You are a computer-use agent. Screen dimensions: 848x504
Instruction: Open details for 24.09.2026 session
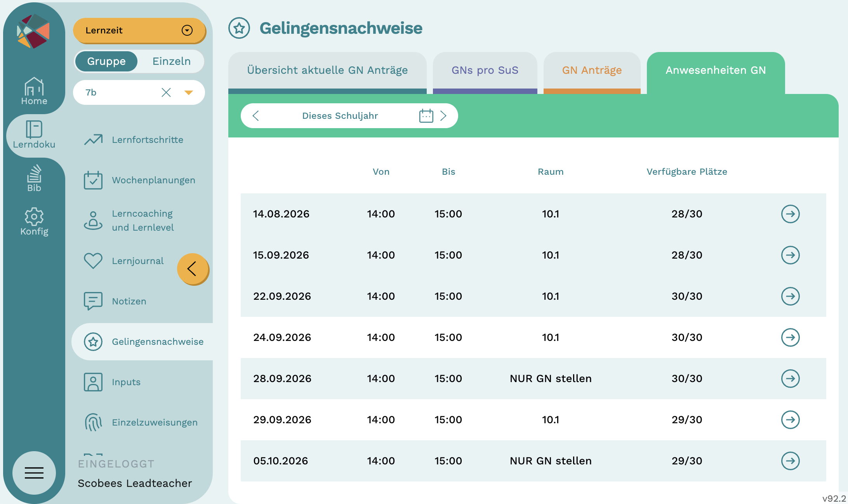[790, 337]
